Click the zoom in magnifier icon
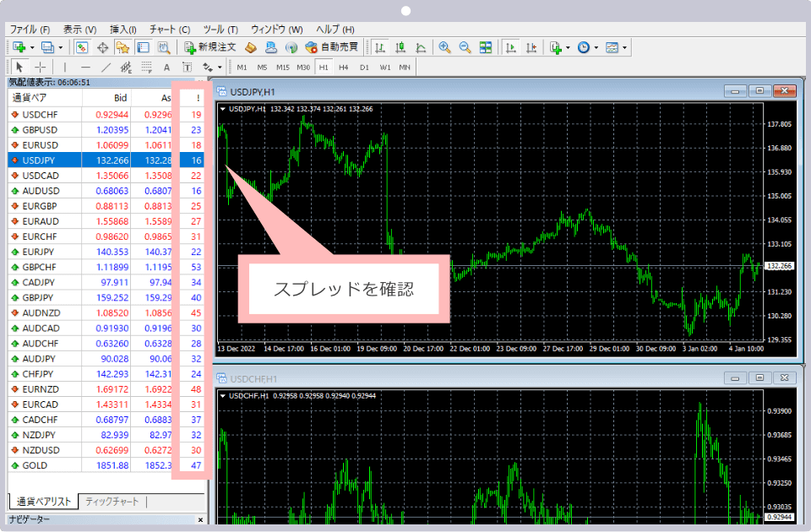The height and width of the screenshot is (532, 811). click(444, 47)
